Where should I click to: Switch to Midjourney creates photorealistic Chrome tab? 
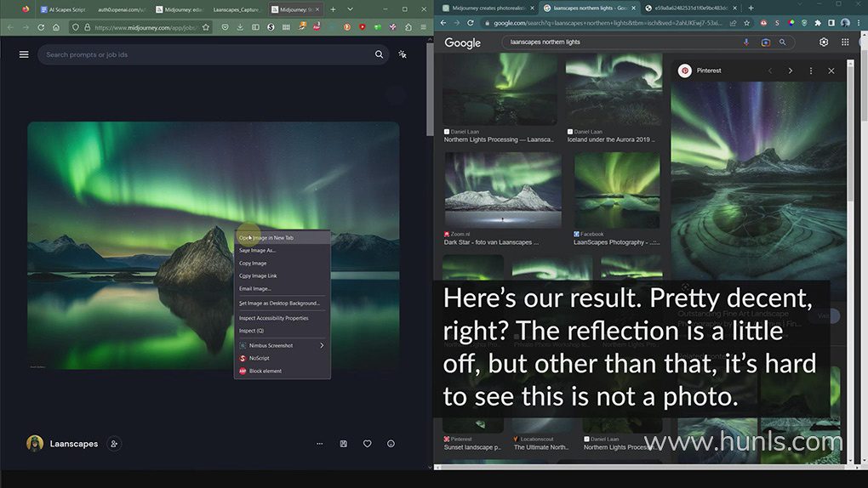(x=488, y=8)
